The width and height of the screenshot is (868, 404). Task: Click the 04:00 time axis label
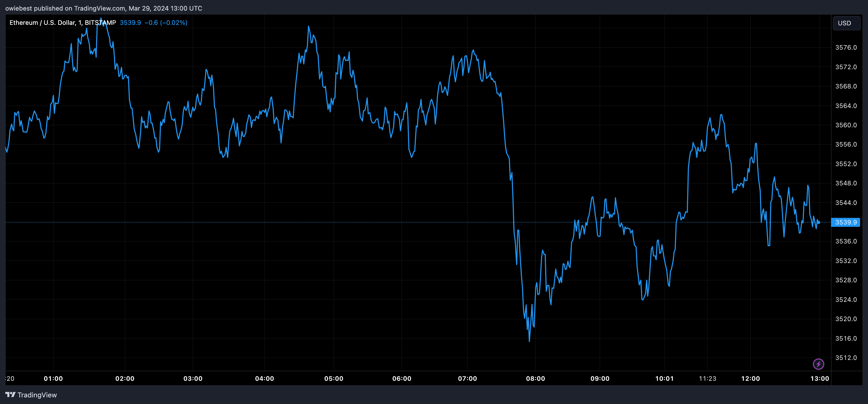264,378
